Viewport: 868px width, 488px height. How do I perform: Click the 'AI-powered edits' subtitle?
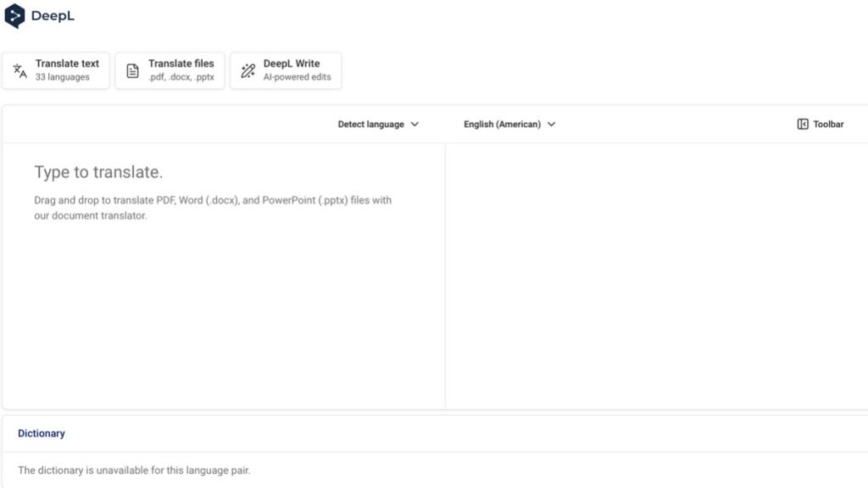coord(297,77)
